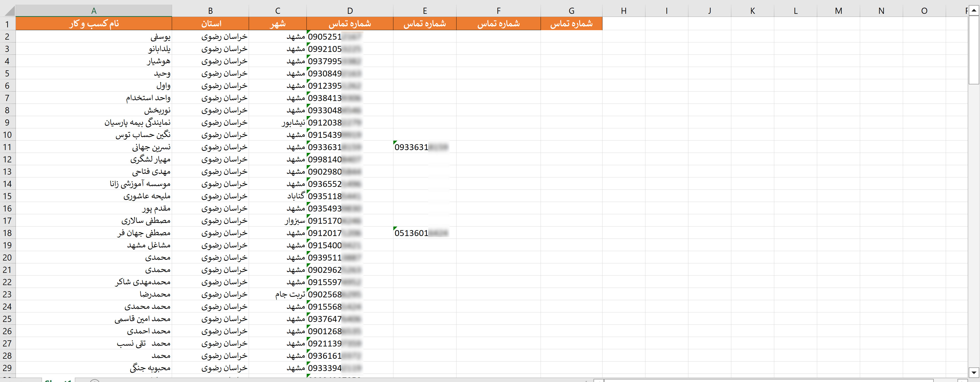Select the 'محمد امین قاسمی' cell
The height and width of the screenshot is (382, 980).
coord(94,319)
